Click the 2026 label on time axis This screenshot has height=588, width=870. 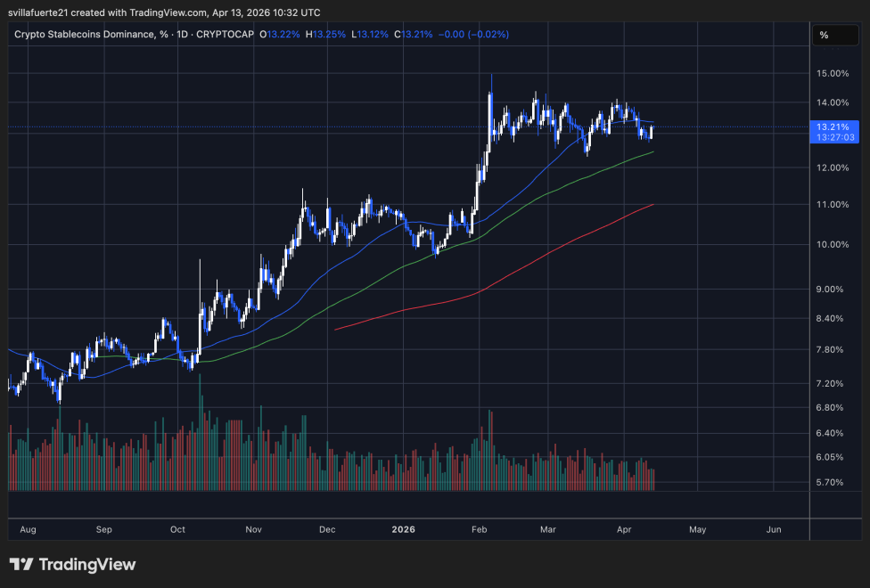(x=403, y=529)
